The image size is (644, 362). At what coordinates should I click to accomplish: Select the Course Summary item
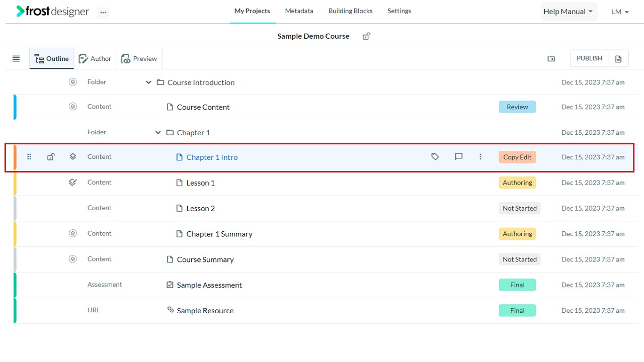205,260
